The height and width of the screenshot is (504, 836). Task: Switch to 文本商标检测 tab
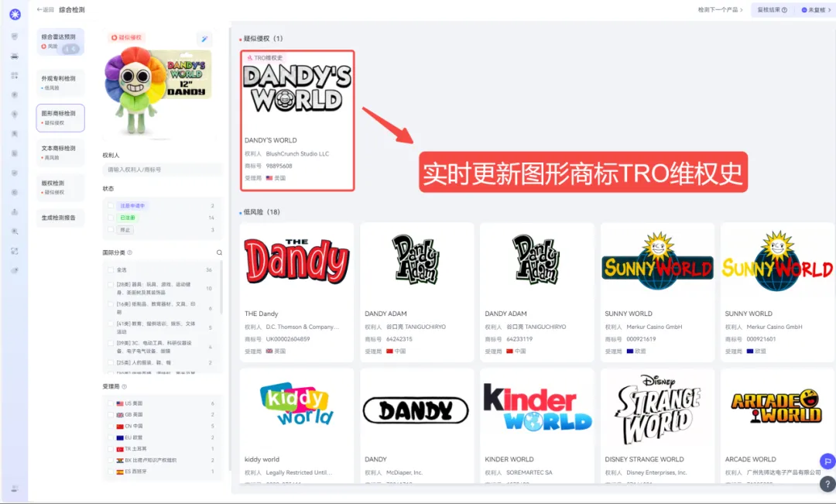(x=60, y=153)
